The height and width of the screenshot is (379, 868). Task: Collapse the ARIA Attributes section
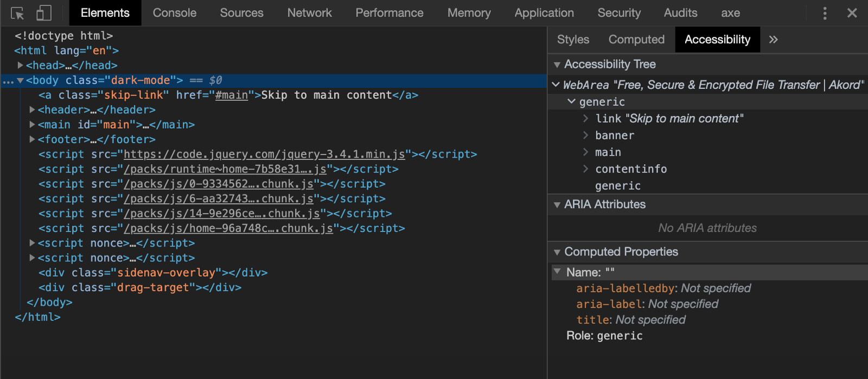point(557,205)
